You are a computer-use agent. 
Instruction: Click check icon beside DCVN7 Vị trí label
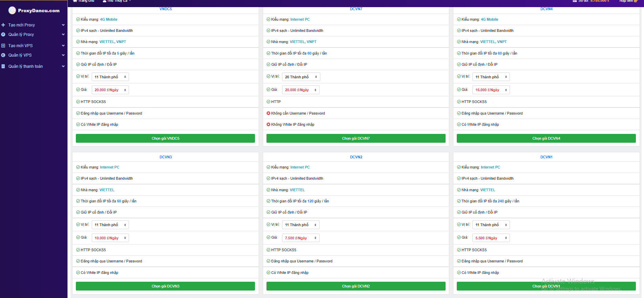point(269,76)
